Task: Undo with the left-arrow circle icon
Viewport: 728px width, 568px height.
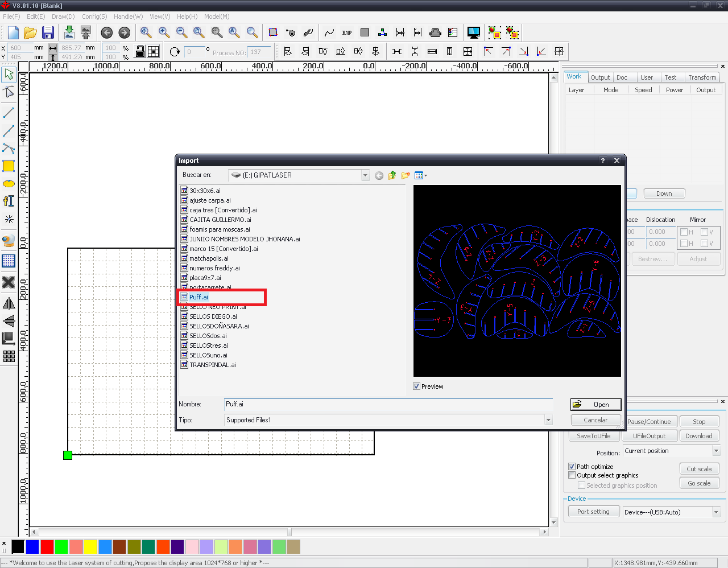Action: [x=106, y=33]
